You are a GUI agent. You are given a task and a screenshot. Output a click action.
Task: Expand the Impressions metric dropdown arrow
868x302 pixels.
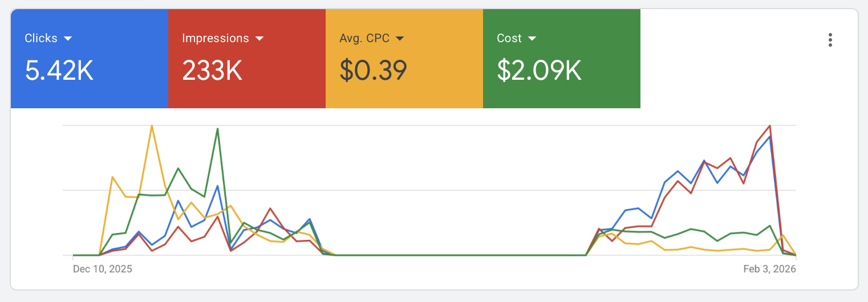[259, 39]
